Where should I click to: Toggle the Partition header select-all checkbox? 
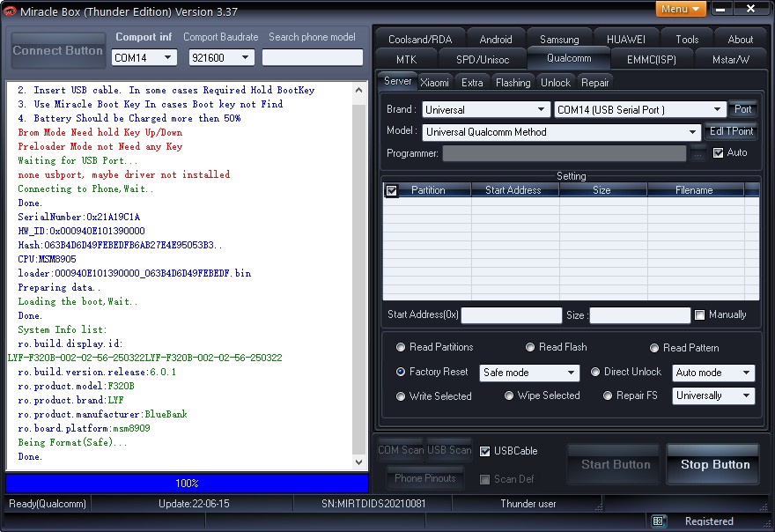point(391,190)
